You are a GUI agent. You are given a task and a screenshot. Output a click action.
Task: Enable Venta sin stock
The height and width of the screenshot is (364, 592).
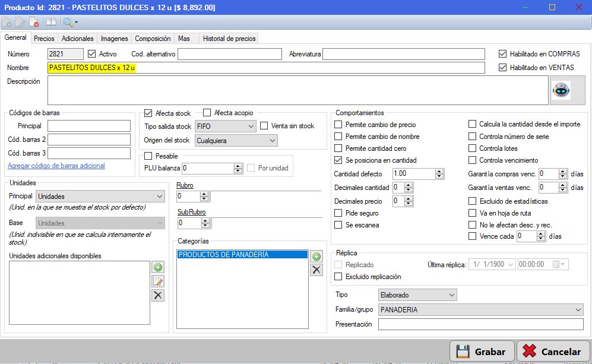coord(264,126)
